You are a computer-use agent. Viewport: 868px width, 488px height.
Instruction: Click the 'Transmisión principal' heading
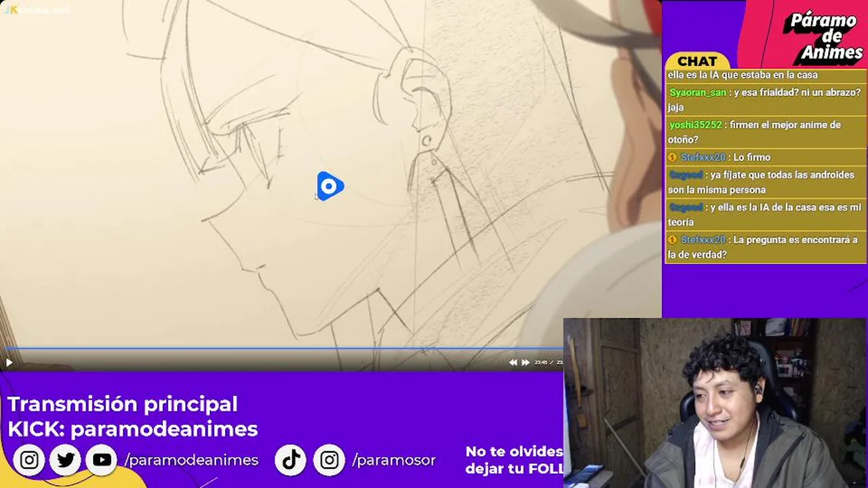(x=123, y=404)
